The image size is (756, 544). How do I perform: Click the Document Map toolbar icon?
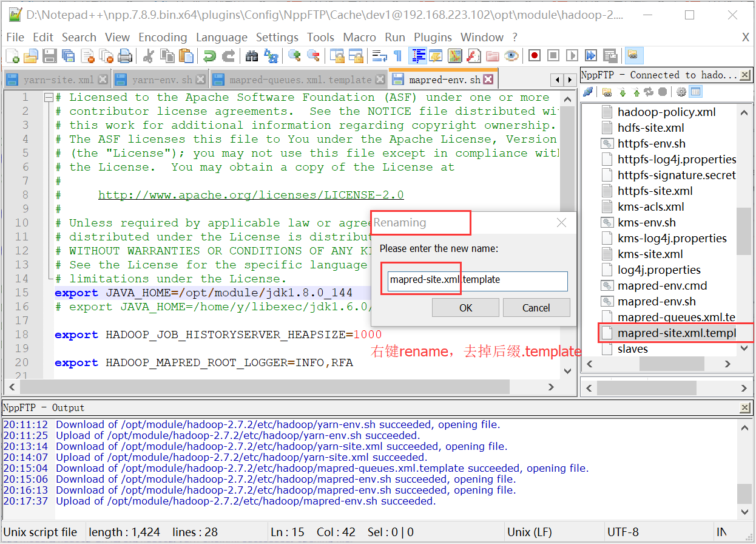(454, 56)
